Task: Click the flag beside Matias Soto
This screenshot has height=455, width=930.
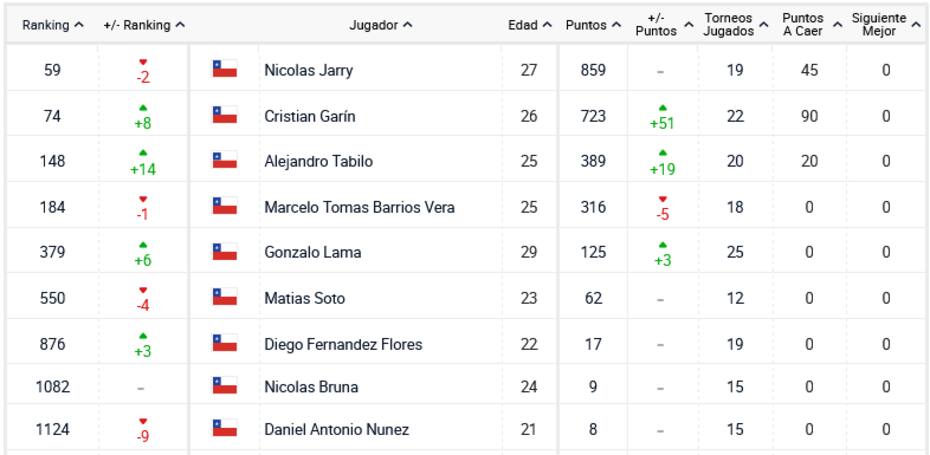Action: [224, 298]
